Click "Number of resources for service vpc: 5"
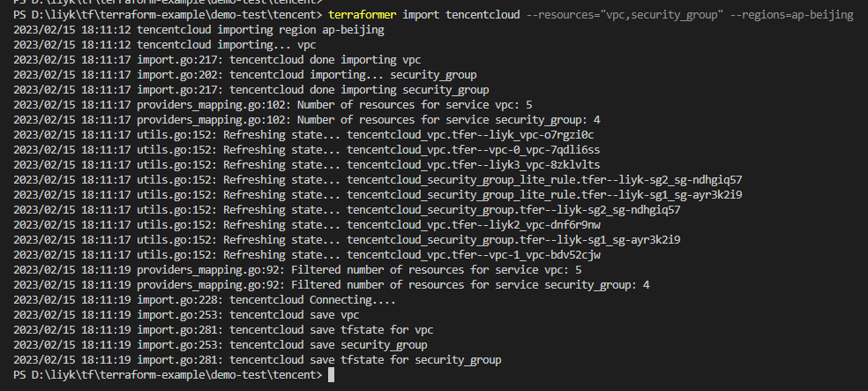 coord(415,105)
